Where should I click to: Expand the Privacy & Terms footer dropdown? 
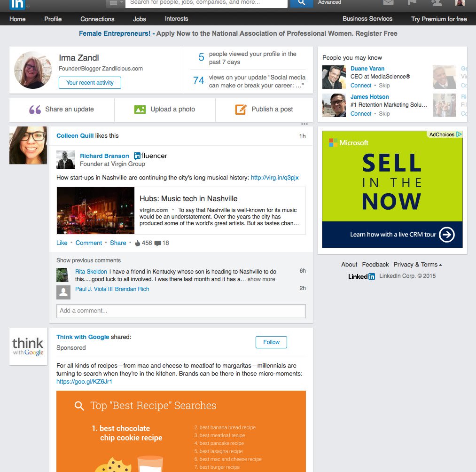point(417,265)
